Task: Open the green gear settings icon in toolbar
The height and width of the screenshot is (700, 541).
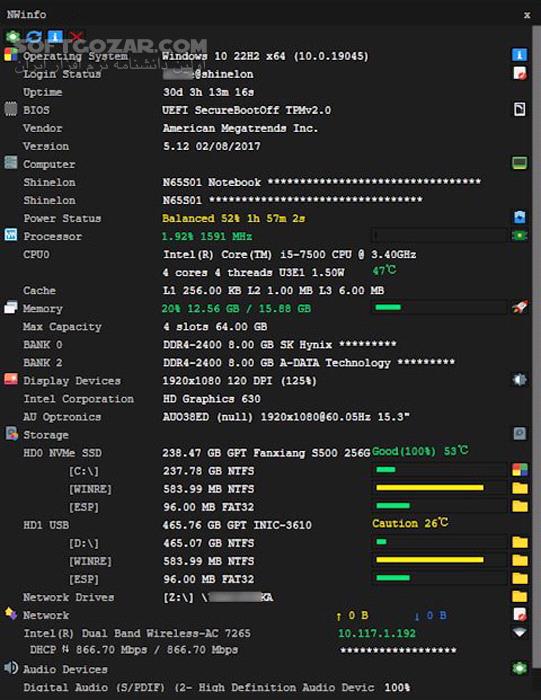Action: 12,36
